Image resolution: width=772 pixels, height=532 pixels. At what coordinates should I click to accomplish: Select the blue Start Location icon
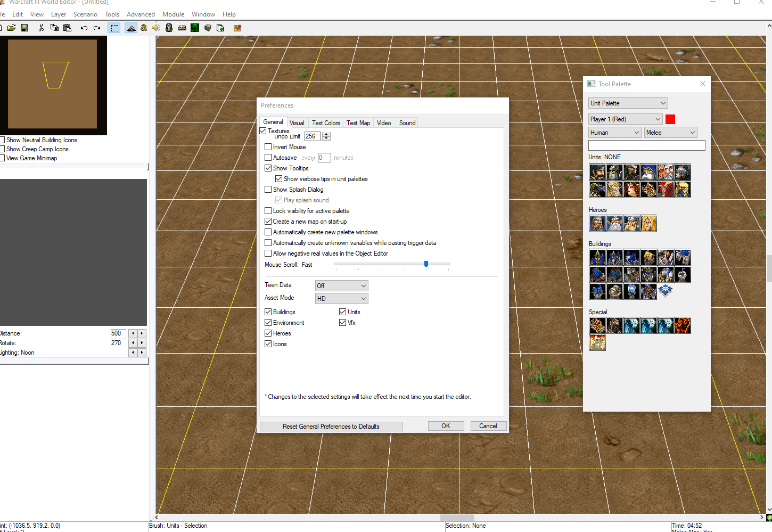point(666,291)
